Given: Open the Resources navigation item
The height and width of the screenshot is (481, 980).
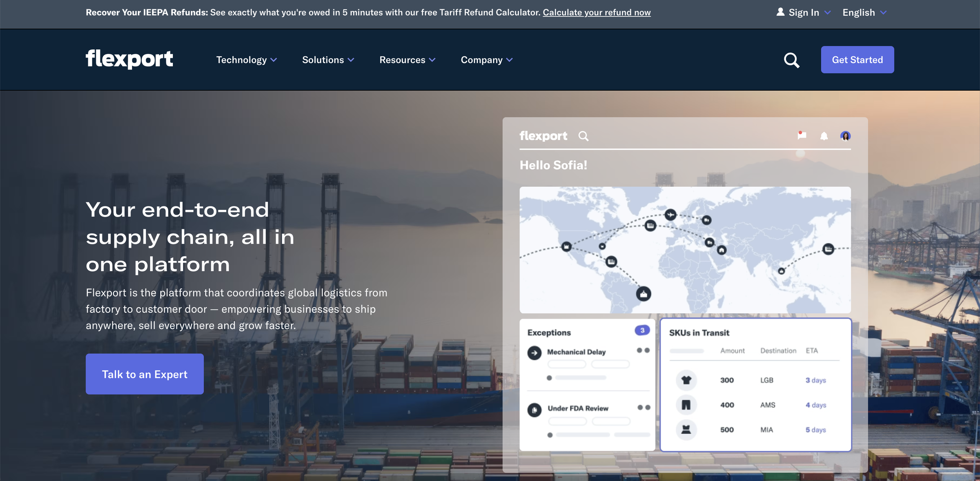Looking at the screenshot, I should (x=407, y=60).
